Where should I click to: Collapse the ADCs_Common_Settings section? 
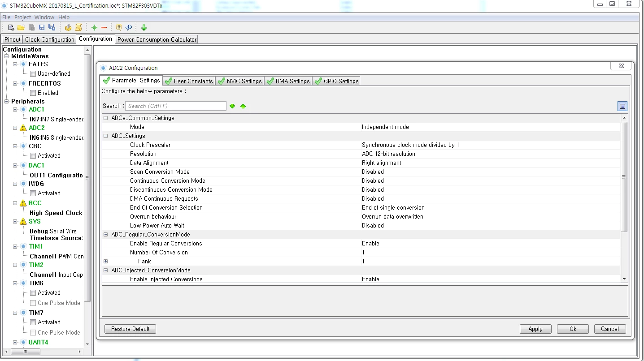click(106, 118)
